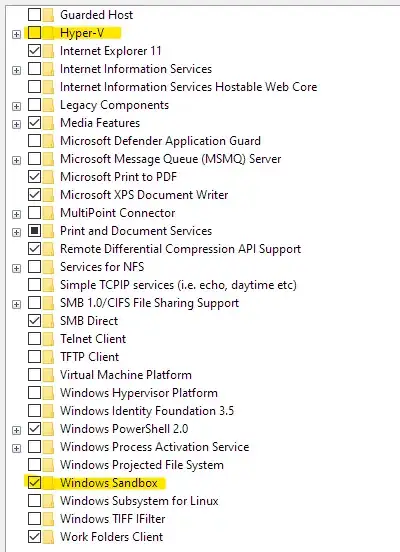Click folder icon beside Internet Explorer 11
The image size is (400, 552).
[48, 51]
